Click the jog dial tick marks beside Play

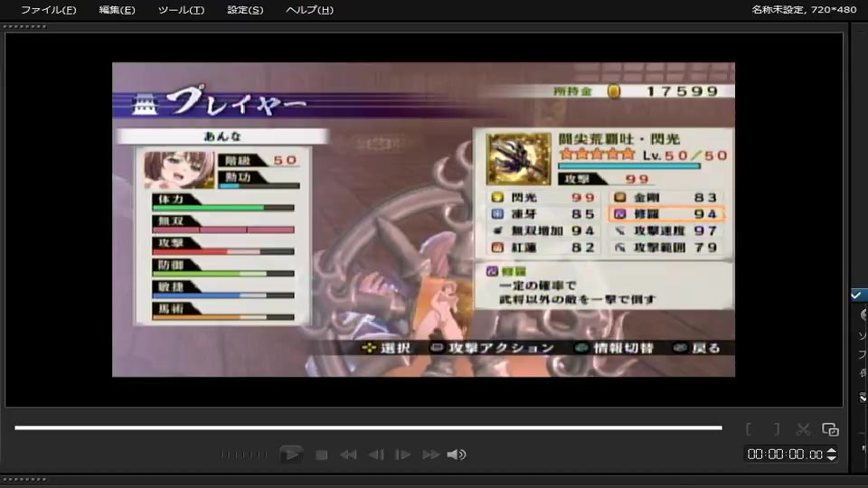(244, 455)
